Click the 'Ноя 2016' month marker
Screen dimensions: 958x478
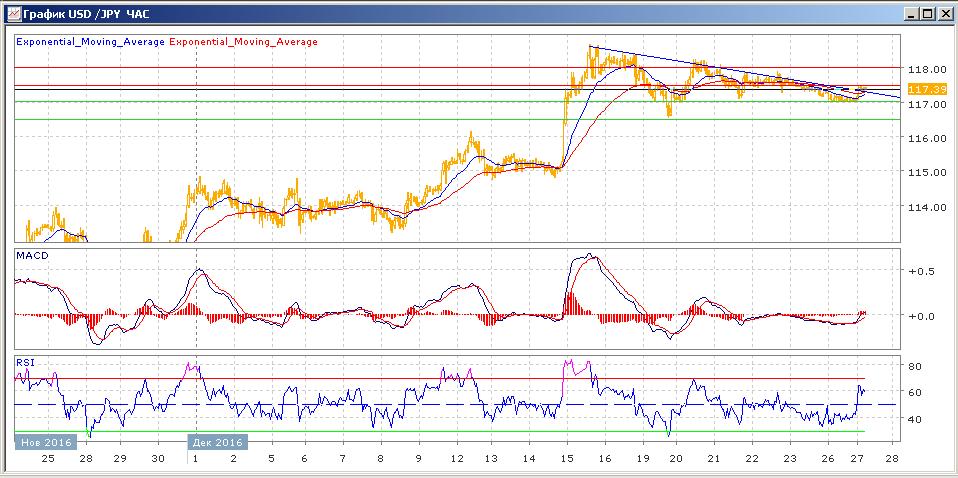point(44,441)
